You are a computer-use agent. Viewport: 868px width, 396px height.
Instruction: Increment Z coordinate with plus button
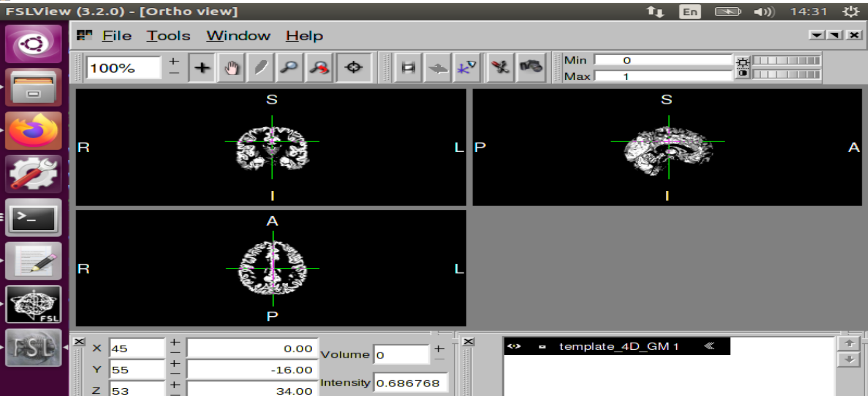tap(175, 385)
